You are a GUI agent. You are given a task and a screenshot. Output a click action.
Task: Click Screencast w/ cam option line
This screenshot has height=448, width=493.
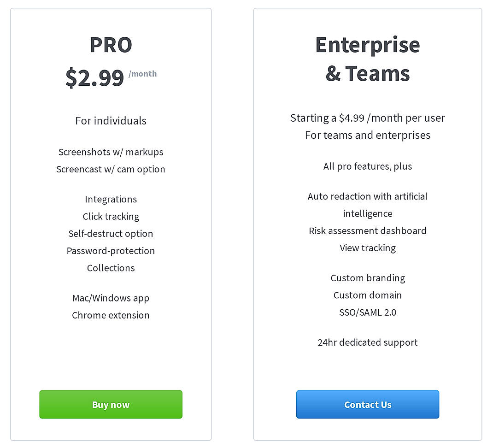111,169
